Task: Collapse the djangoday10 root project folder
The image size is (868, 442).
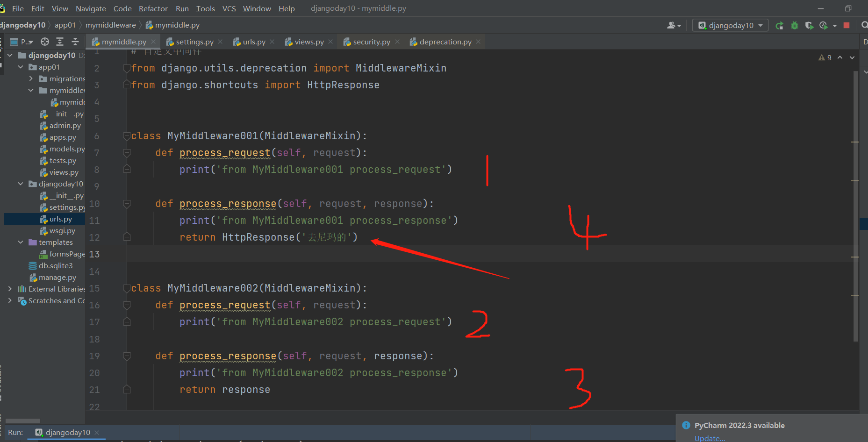Action: coord(10,55)
